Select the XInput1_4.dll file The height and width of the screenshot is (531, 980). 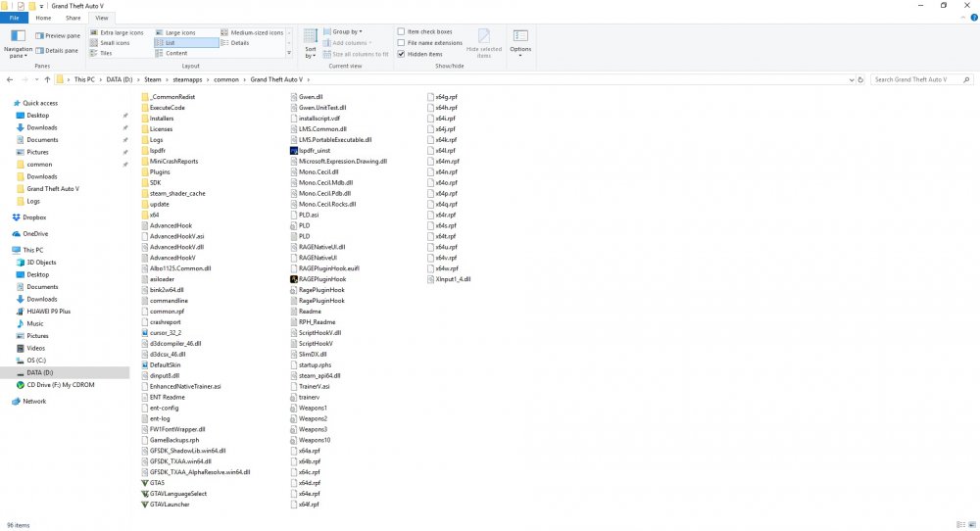pyautogui.click(x=450, y=279)
